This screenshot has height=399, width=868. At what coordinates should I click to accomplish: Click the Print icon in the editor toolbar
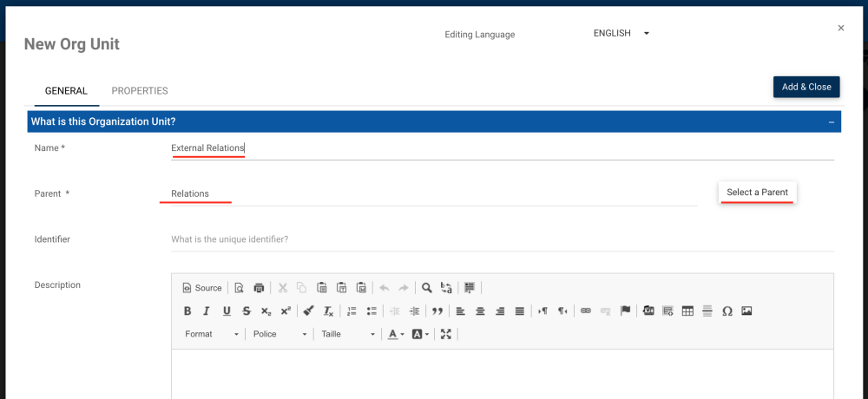point(259,288)
